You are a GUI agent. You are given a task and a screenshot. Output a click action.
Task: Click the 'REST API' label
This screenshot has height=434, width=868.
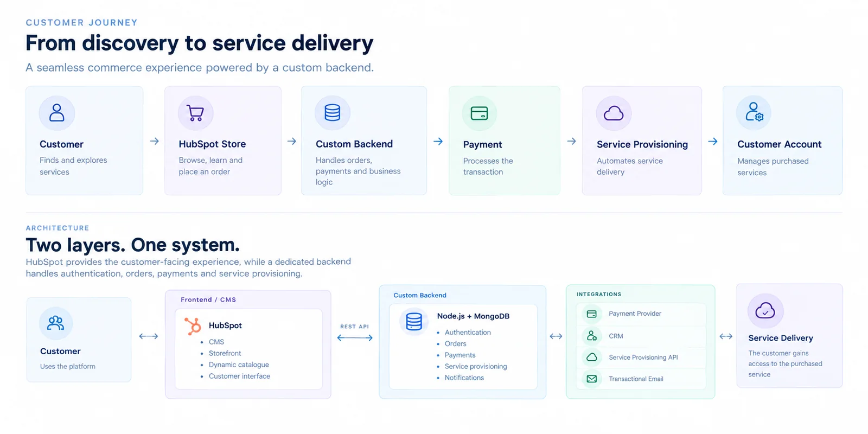click(355, 327)
